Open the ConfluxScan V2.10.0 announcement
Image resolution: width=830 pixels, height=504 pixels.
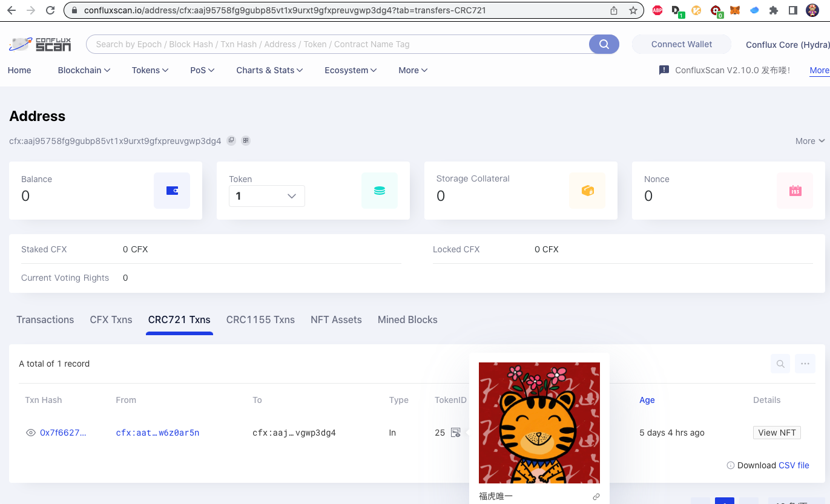click(x=733, y=70)
